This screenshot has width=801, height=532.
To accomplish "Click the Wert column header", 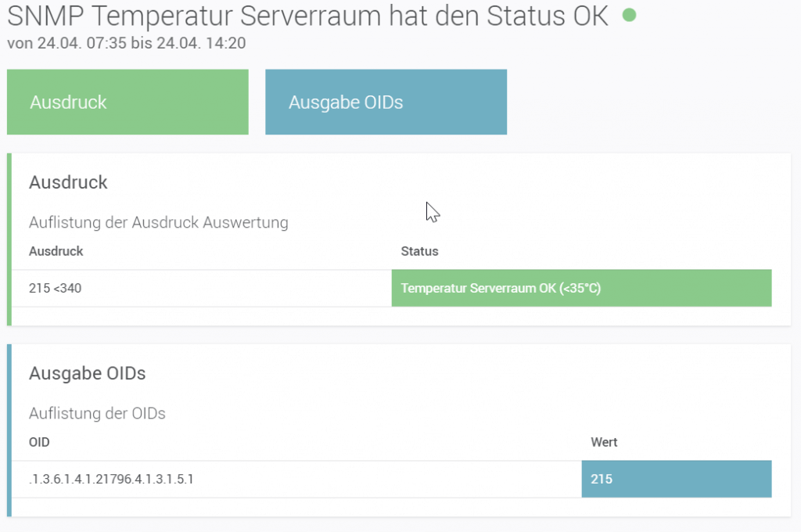I will pos(604,442).
